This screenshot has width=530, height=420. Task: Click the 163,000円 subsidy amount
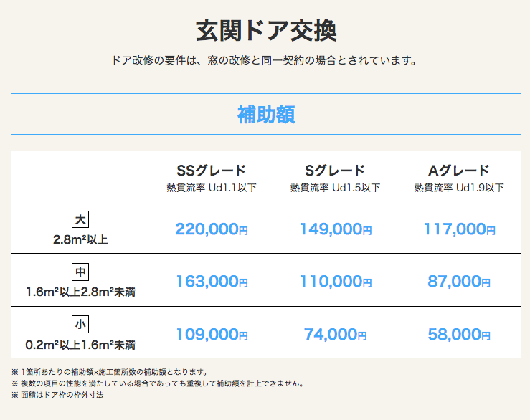point(212,282)
